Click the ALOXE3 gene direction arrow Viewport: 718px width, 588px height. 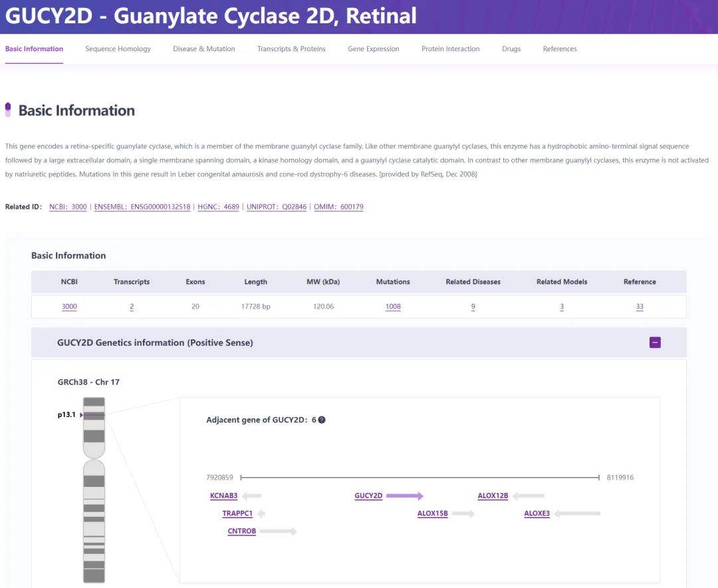click(577, 514)
